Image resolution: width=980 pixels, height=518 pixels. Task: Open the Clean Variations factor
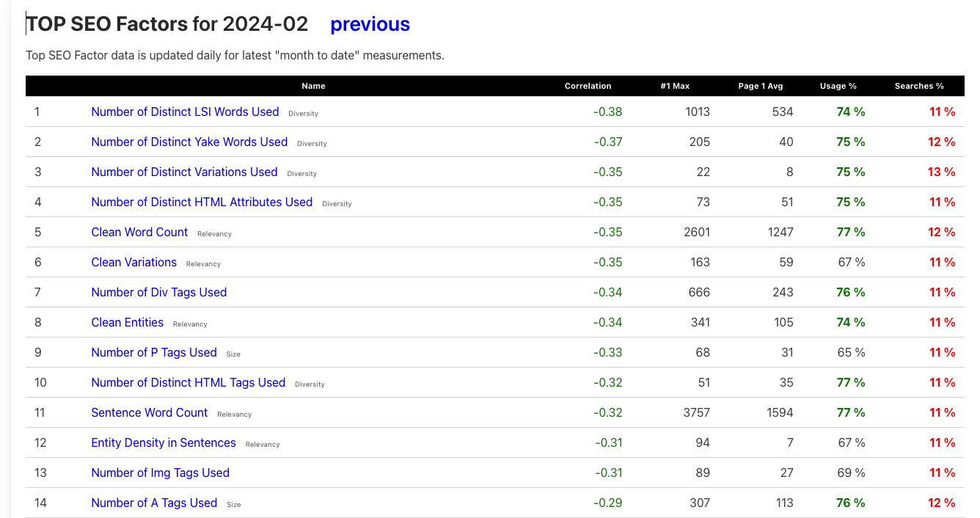(x=134, y=262)
